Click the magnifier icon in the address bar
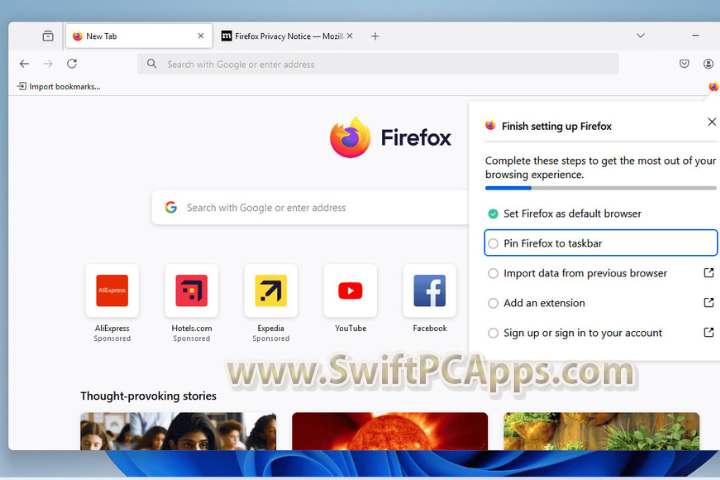 [x=152, y=64]
